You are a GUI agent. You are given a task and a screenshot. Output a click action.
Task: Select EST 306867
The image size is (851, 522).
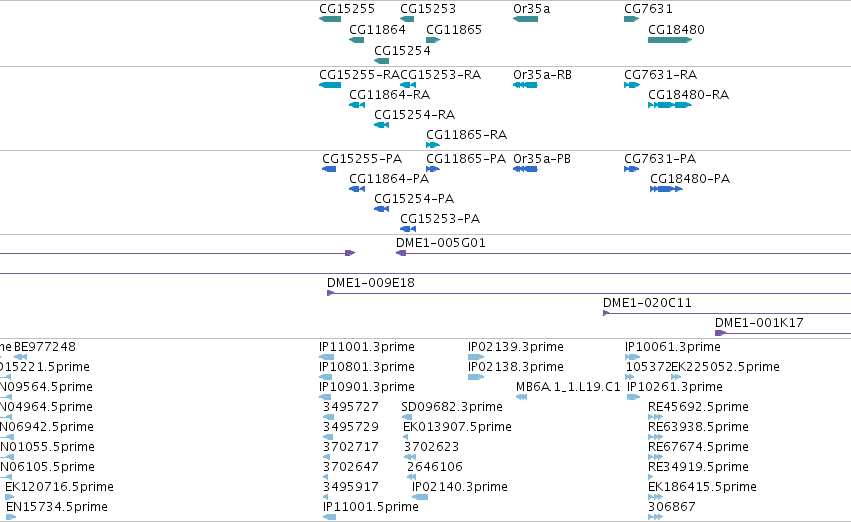point(656,517)
